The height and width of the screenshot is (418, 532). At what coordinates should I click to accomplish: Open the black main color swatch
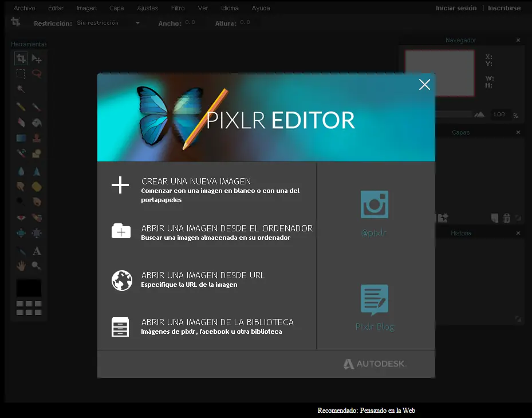[29, 288]
